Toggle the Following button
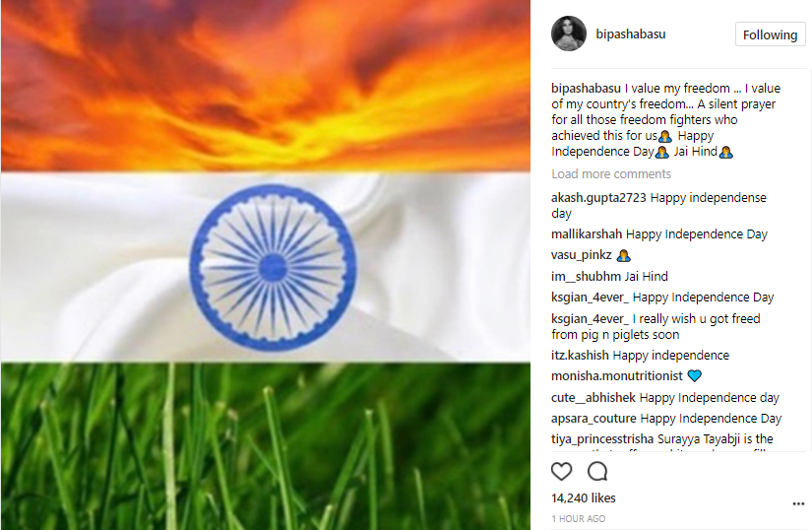The image size is (812, 530). [770, 34]
